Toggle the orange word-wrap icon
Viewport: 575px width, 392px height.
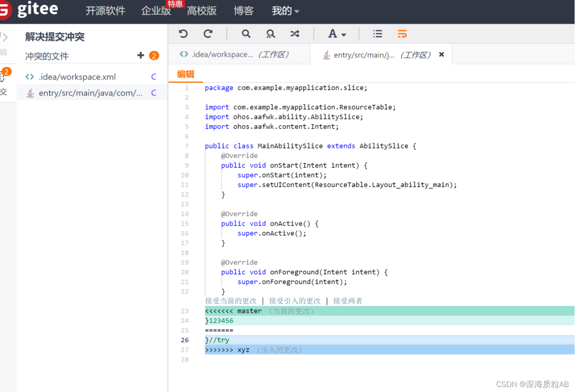tap(402, 34)
